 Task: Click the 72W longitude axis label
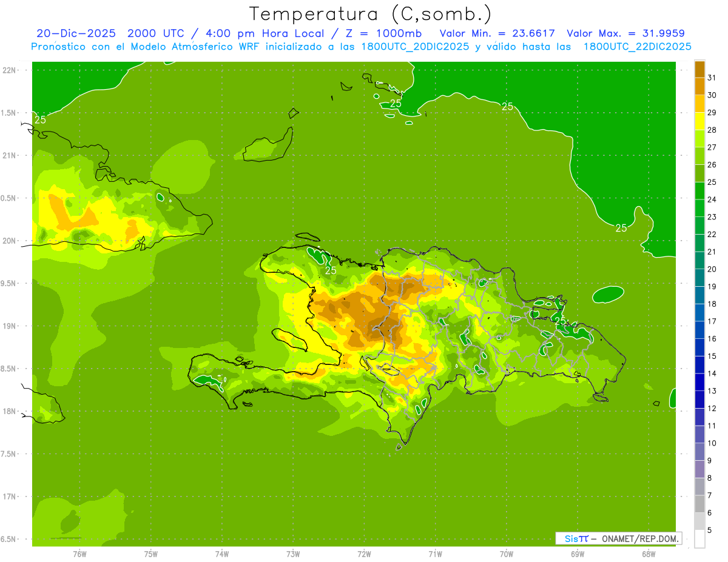[364, 554]
